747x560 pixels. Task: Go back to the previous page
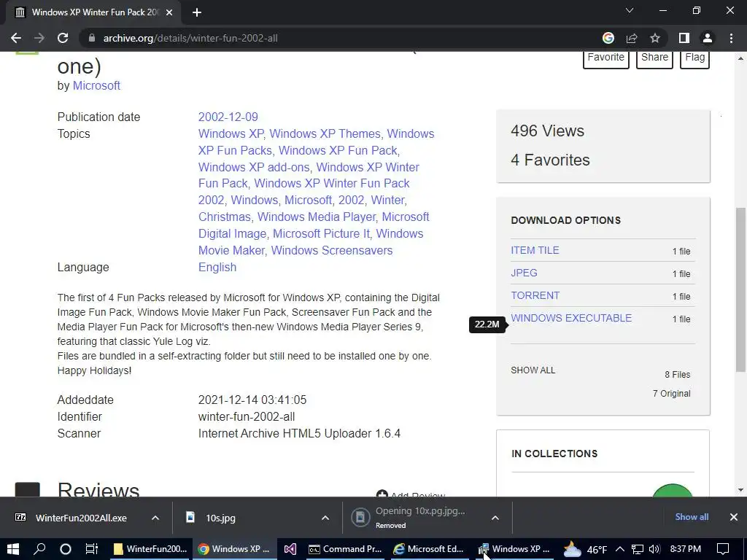[x=16, y=38]
